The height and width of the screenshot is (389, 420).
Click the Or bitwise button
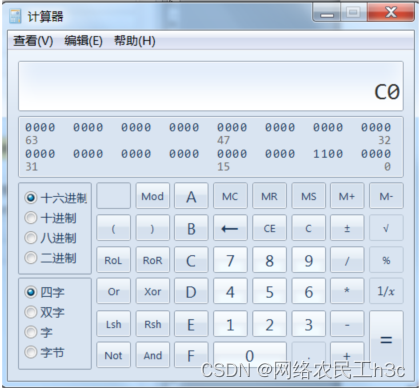tap(113, 292)
